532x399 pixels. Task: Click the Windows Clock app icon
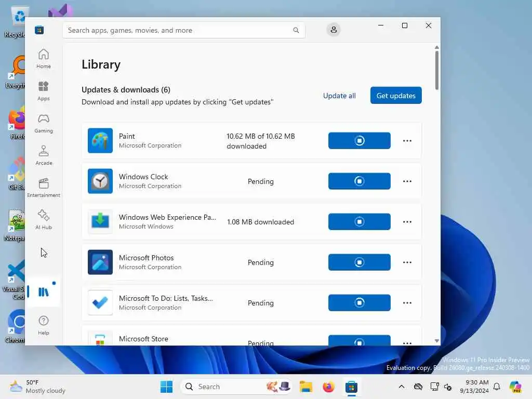click(100, 181)
